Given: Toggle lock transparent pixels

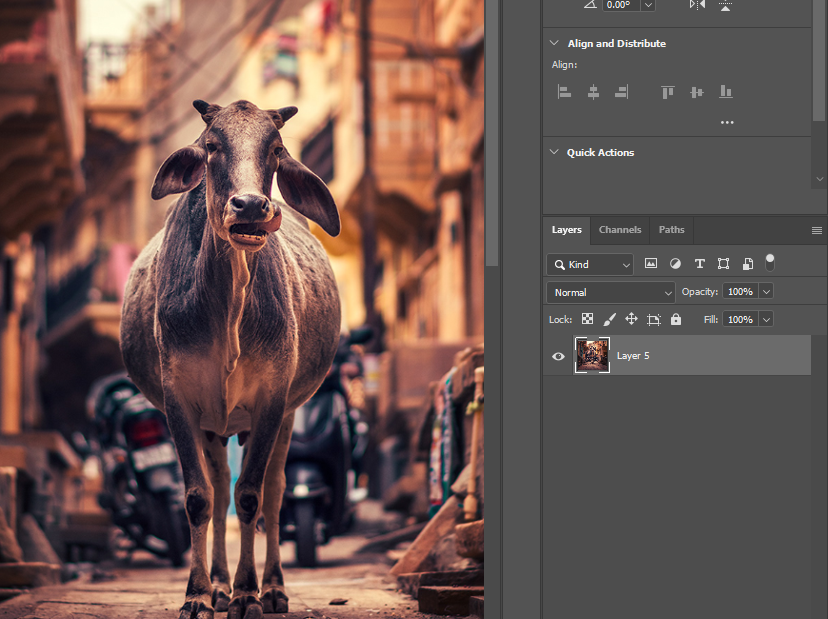Looking at the screenshot, I should pos(587,319).
